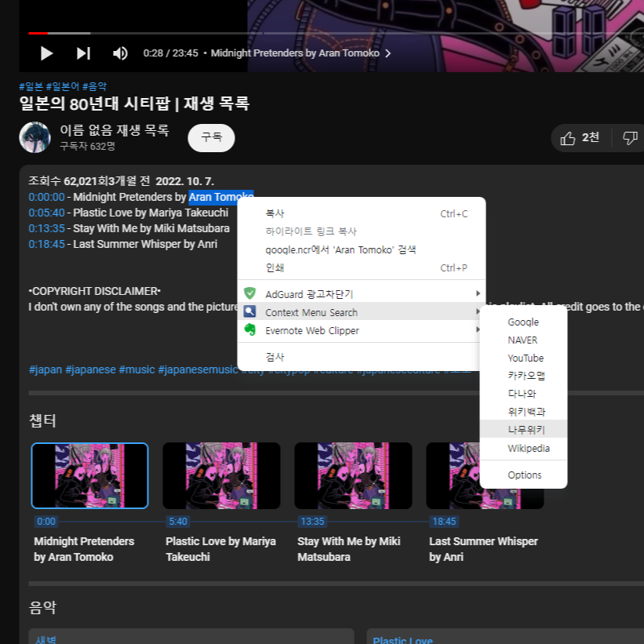Select the Midnight Pretenders chapter thumbnail
This screenshot has height=644, width=644.
click(x=89, y=475)
